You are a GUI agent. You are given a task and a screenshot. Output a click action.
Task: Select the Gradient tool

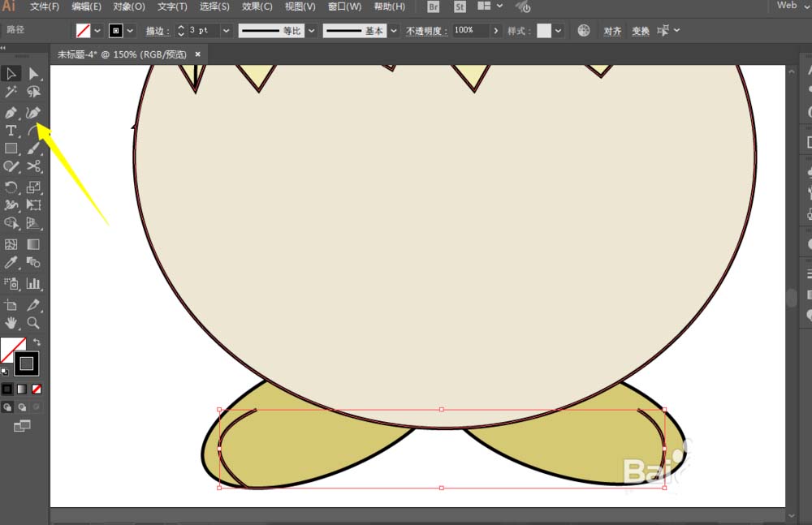33,244
